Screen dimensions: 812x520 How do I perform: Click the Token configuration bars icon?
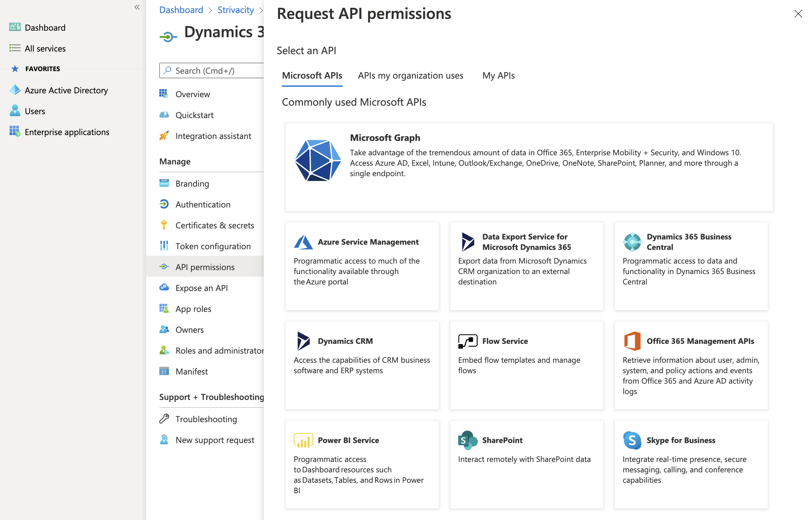coord(164,246)
